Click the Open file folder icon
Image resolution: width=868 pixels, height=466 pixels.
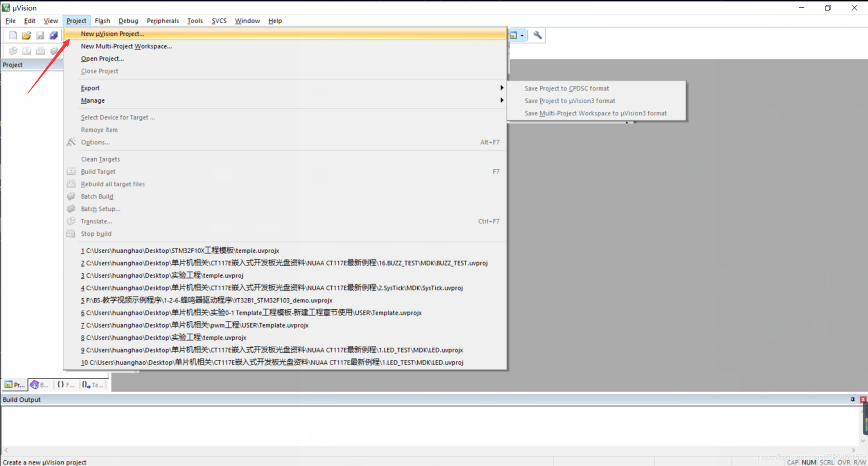click(x=27, y=35)
